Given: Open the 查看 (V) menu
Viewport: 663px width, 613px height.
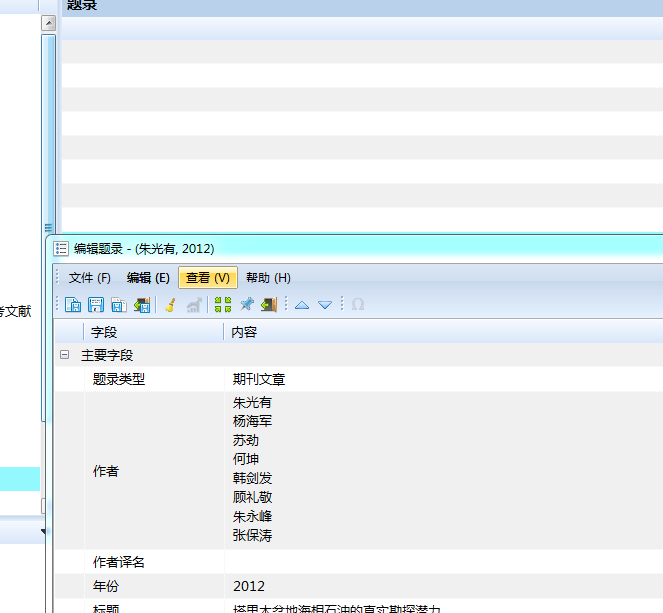Looking at the screenshot, I should (x=208, y=278).
